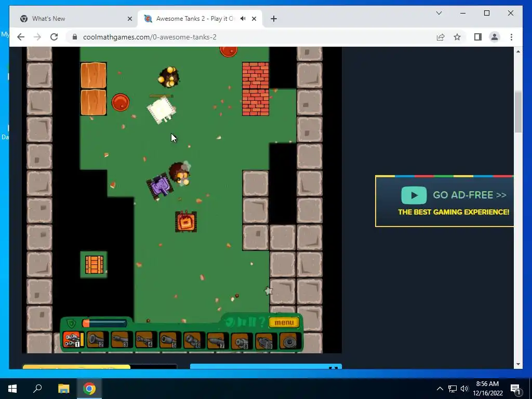Click the shield icon in the game HUD
532x399 pixels.
[71, 323]
